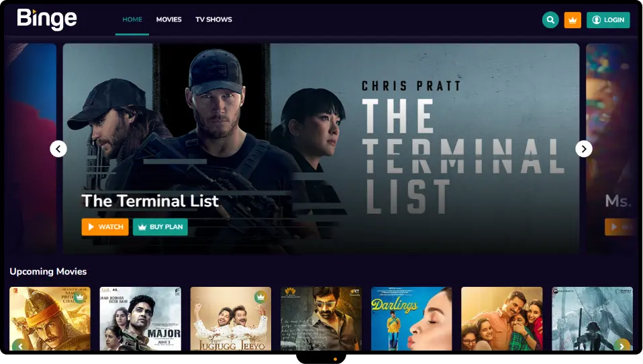
Task: Click the BUY PLAN button
Action: (160, 227)
